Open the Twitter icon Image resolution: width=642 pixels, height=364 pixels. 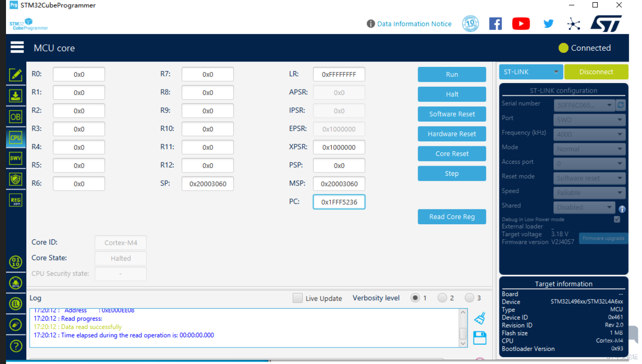tap(548, 24)
